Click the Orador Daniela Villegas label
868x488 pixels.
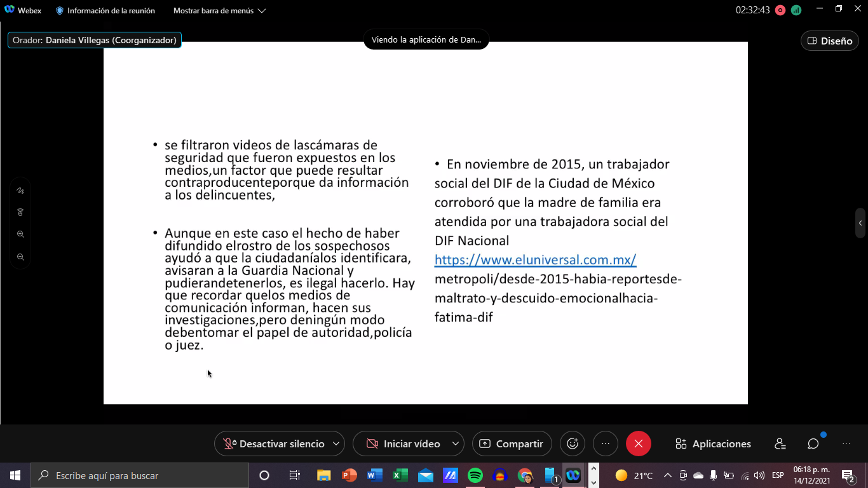[x=95, y=40]
